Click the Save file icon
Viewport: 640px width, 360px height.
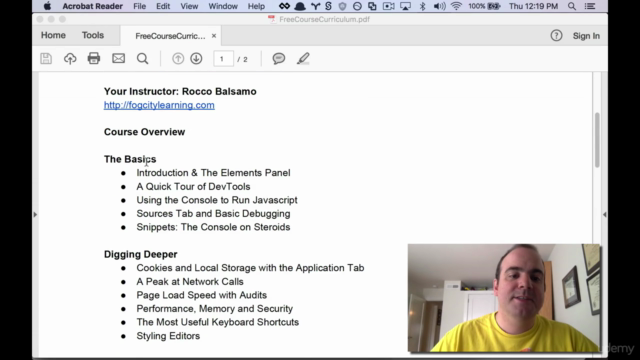(46, 59)
